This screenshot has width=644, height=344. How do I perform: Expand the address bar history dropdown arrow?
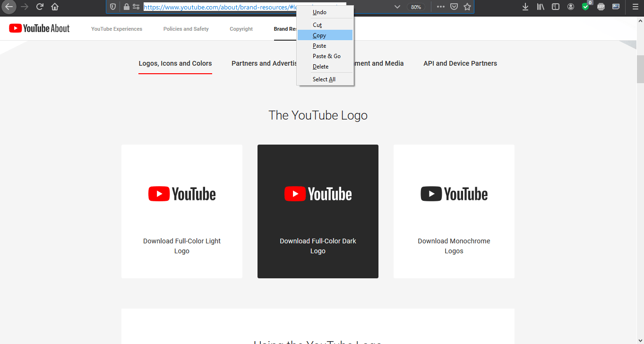tap(397, 7)
